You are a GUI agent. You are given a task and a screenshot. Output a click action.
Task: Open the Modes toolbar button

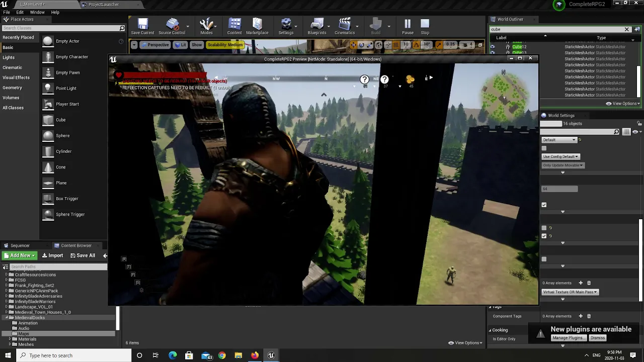click(206, 26)
